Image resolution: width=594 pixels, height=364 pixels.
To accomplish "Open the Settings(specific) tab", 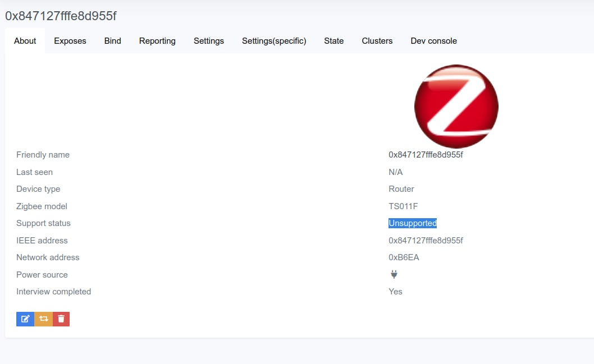I will pos(274,41).
